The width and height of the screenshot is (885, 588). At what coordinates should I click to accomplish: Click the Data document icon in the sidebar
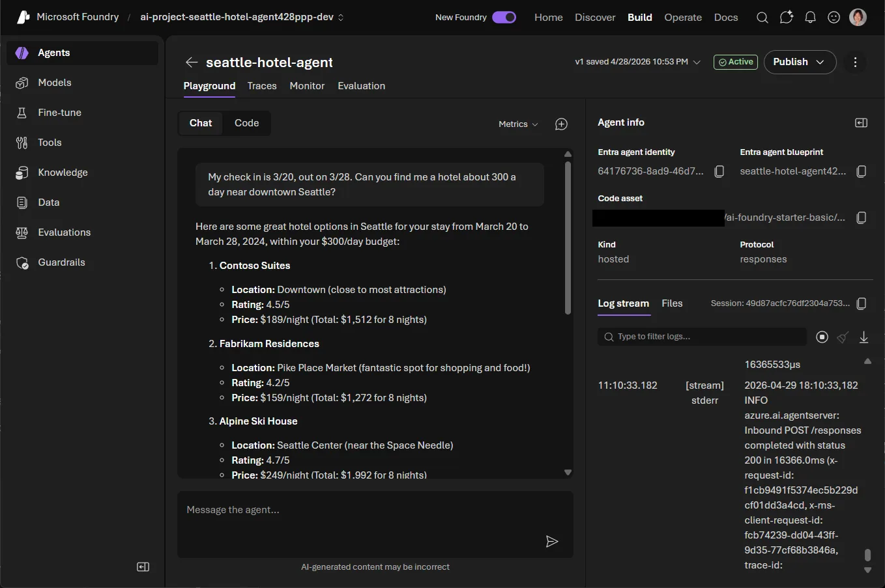(22, 203)
